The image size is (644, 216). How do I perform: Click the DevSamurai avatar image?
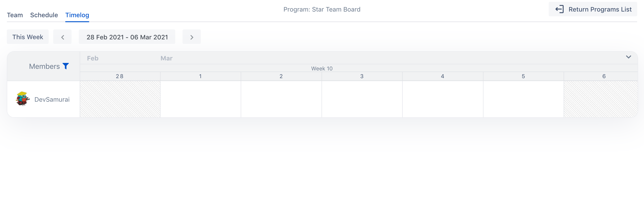pyautogui.click(x=22, y=99)
